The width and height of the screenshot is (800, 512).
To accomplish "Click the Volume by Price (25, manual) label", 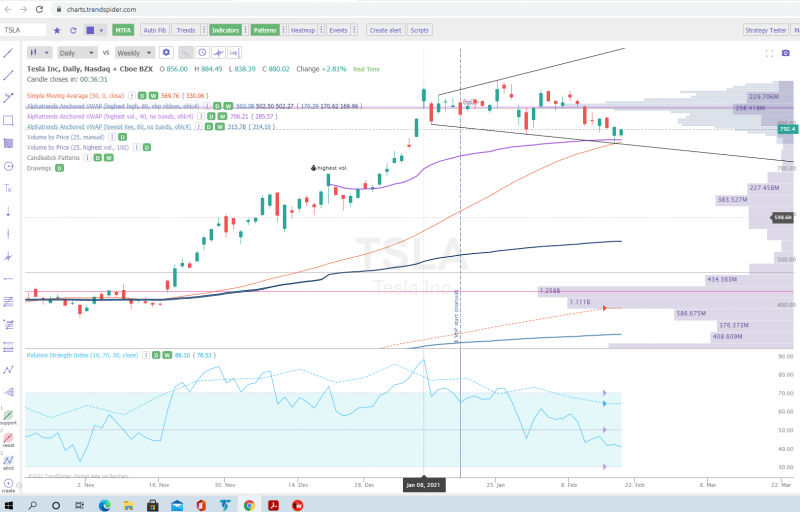I will 65,137.
